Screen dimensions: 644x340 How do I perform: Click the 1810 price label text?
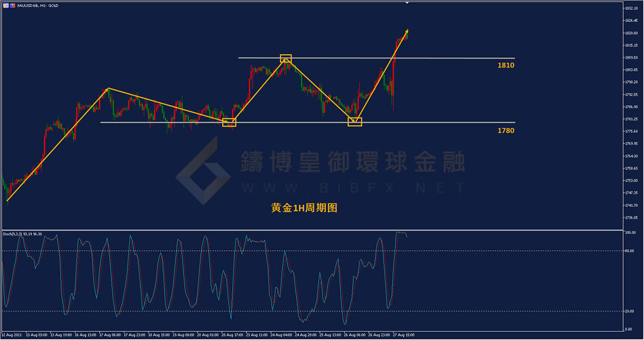tap(505, 65)
